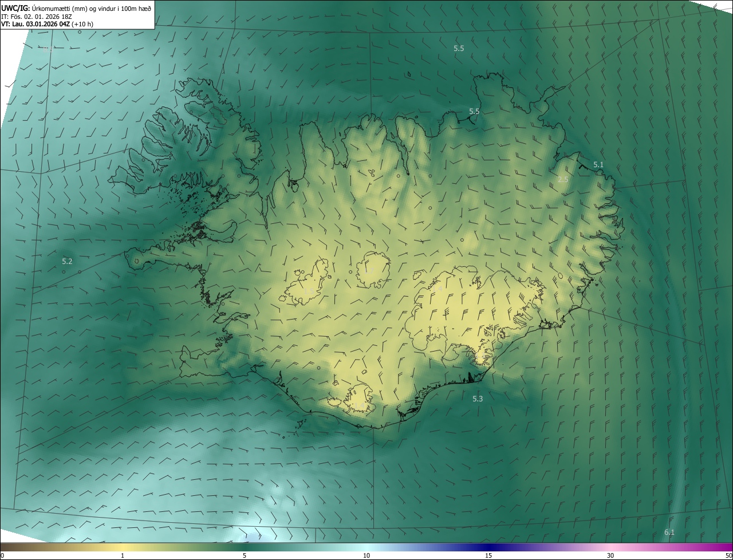Click the 5.2 value west of Snæfellsnes
The image size is (733, 560).
pyautogui.click(x=67, y=261)
